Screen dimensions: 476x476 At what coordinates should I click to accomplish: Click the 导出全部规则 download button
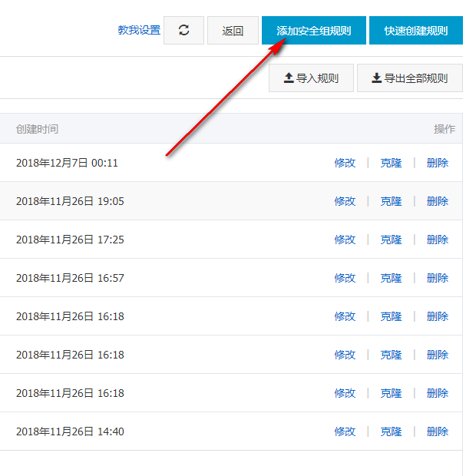(410, 78)
